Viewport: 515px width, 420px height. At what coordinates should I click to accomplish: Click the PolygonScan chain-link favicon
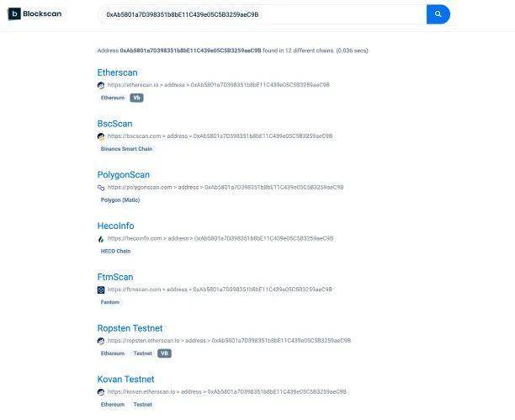(x=101, y=187)
